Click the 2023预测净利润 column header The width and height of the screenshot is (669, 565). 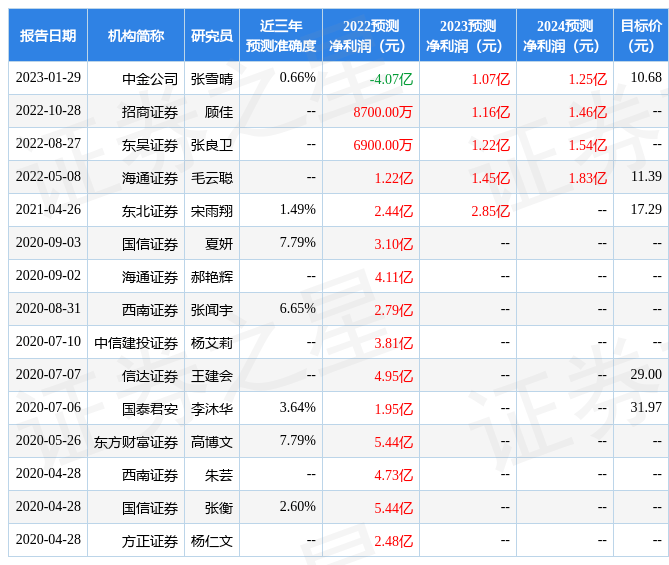coord(468,36)
